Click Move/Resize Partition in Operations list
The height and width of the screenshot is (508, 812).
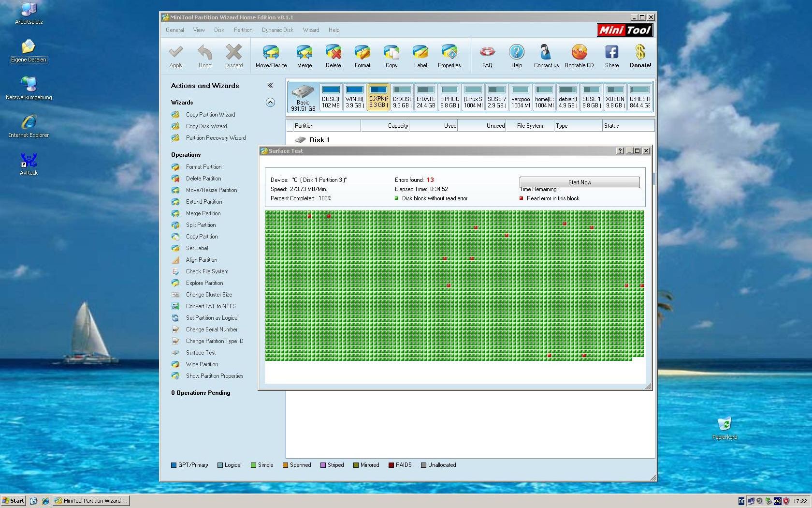point(211,190)
